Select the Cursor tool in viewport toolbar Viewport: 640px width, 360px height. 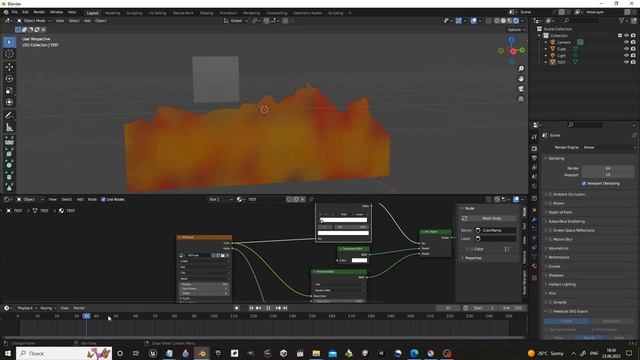(9, 54)
